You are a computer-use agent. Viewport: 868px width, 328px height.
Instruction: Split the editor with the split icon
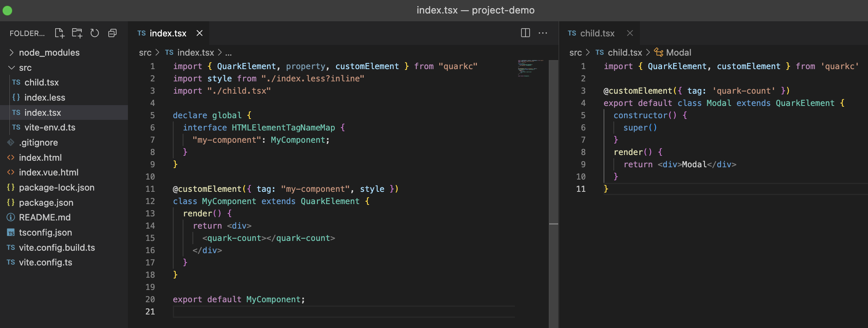[x=526, y=33]
